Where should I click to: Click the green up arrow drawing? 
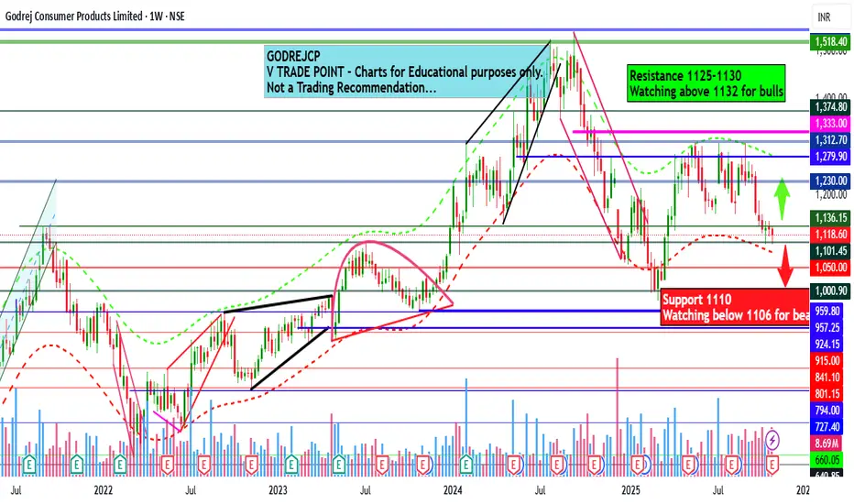783,199
